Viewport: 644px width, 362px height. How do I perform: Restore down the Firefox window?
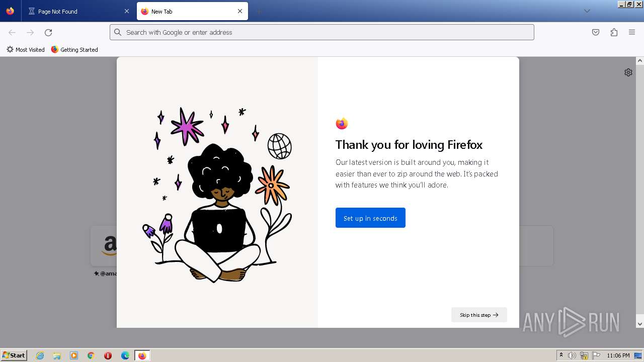pos(629,4)
